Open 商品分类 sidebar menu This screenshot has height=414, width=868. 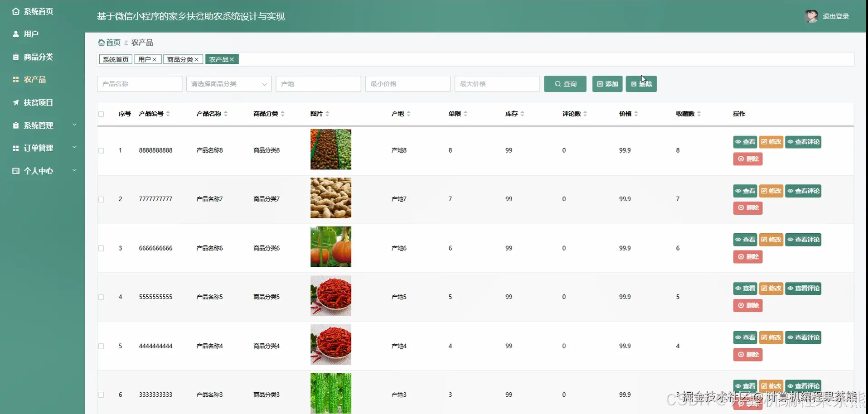(x=33, y=57)
